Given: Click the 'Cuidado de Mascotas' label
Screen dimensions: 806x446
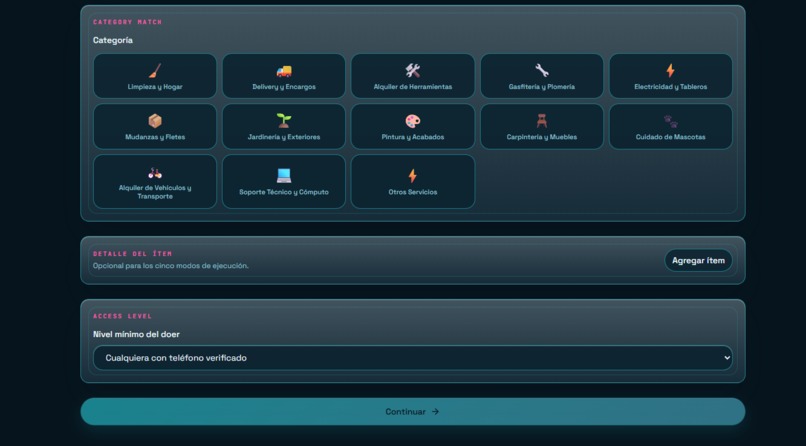Looking at the screenshot, I should pyautogui.click(x=670, y=137).
